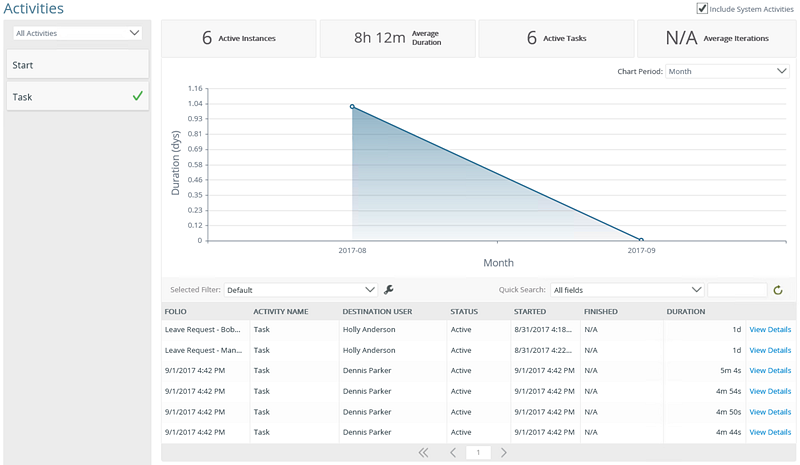Open Quick Search All fields dropdown
This screenshot has height=465, width=800.
pos(627,290)
